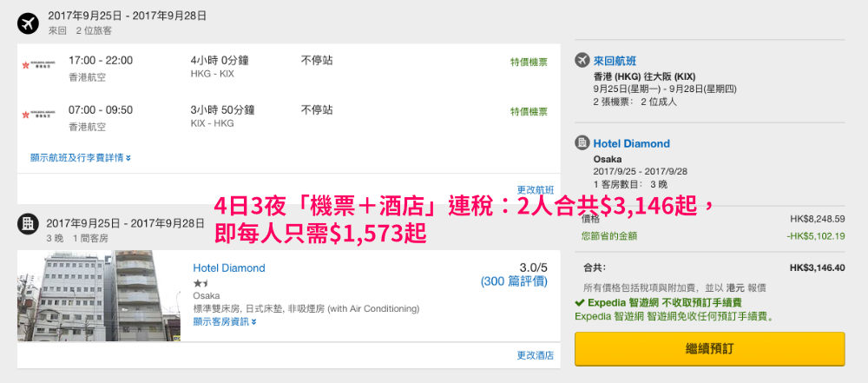This screenshot has height=383, width=868.
Task: Click the Hong Kong Airlines logo for the 07:00 flight
Action: point(38,115)
